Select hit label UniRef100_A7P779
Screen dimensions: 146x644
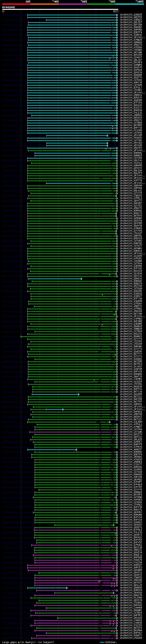131,180
